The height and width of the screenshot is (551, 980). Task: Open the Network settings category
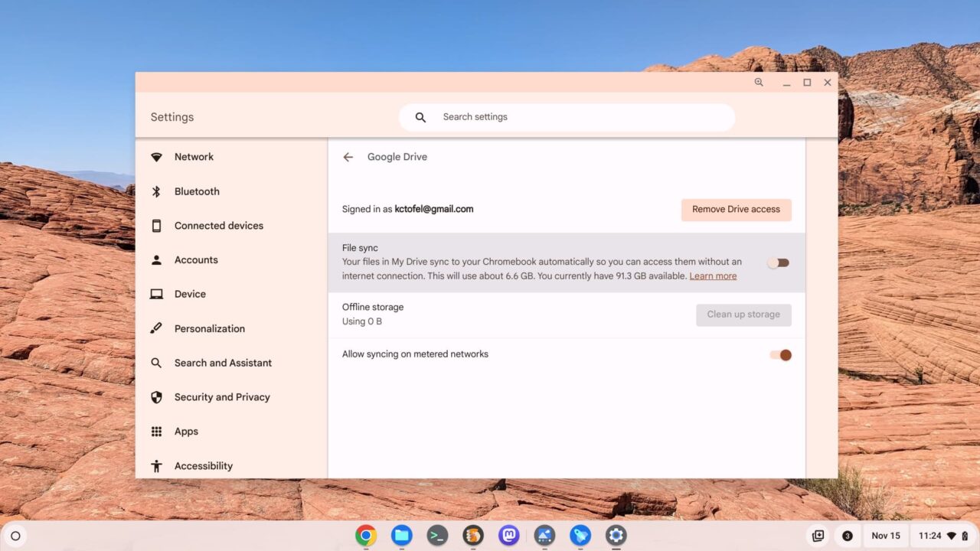pos(231,157)
